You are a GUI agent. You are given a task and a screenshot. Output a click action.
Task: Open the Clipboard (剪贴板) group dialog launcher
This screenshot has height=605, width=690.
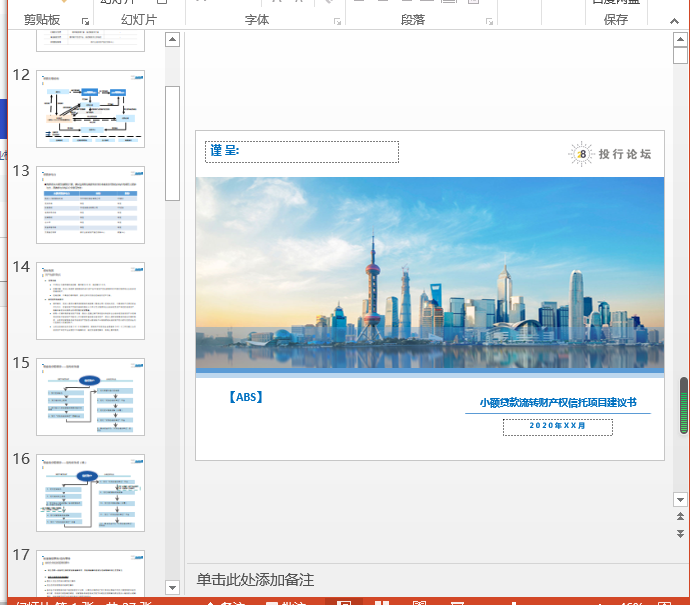click(x=85, y=21)
